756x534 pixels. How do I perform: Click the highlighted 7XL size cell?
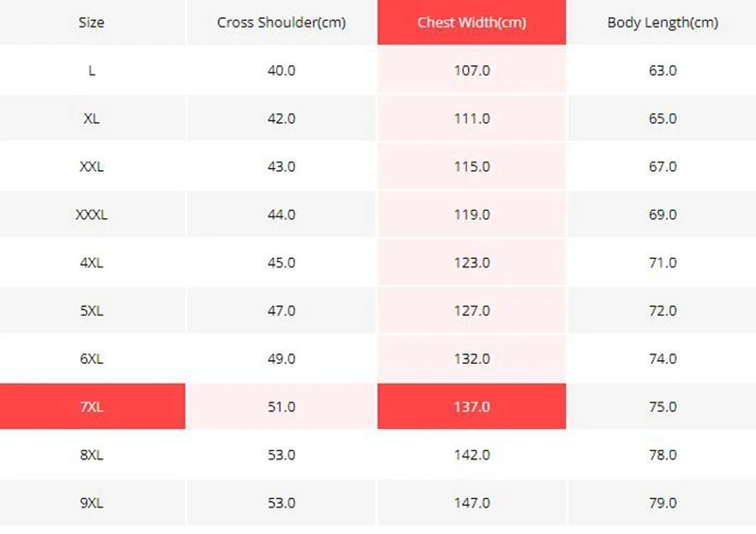pos(92,406)
